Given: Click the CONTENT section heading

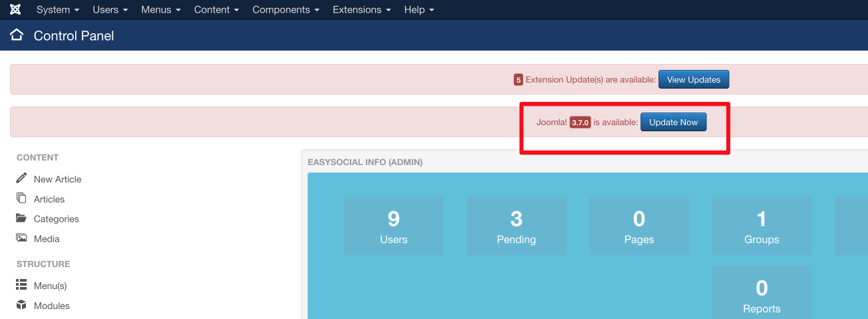Looking at the screenshot, I should click(x=38, y=158).
